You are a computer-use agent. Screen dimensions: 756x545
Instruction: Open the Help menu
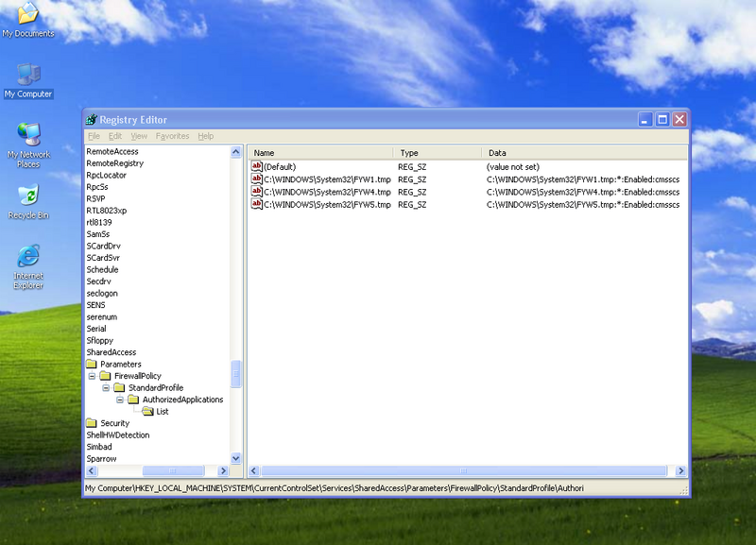[205, 136]
